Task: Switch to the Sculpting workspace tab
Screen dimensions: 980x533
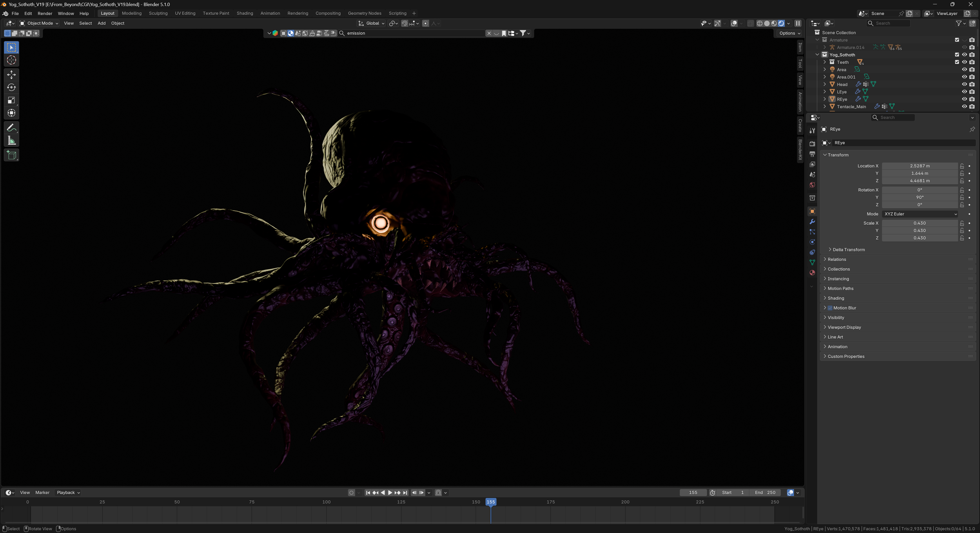Action: (158, 13)
